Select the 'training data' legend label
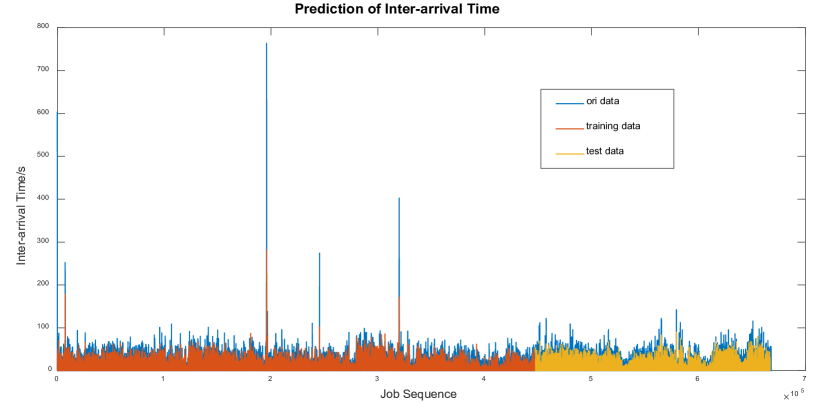 tap(613, 126)
